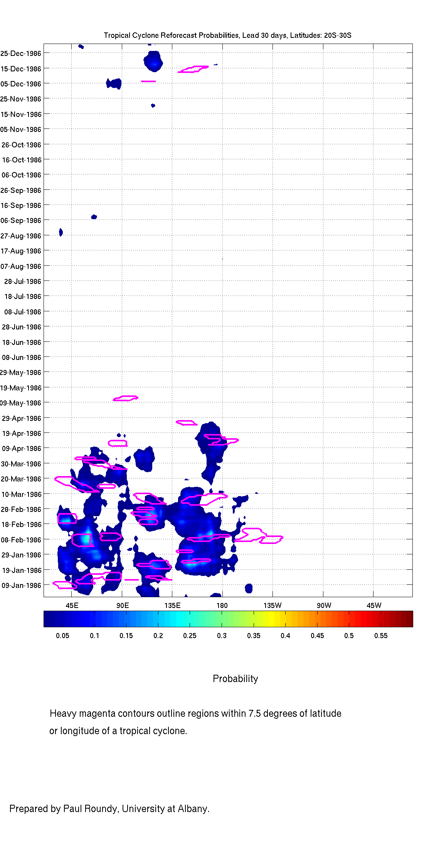
Task: Click the 18-Feb-1986 date label
Action: click(x=21, y=525)
